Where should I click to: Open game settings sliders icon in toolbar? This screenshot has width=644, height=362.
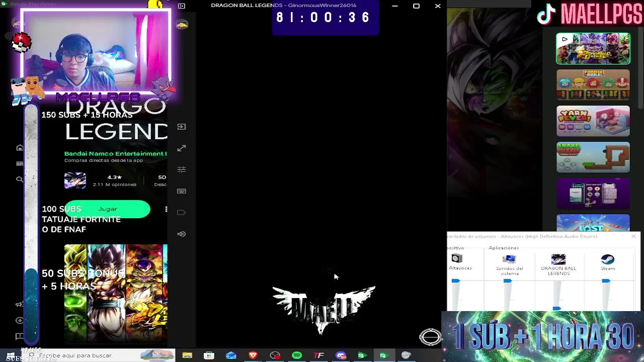pyautogui.click(x=182, y=169)
